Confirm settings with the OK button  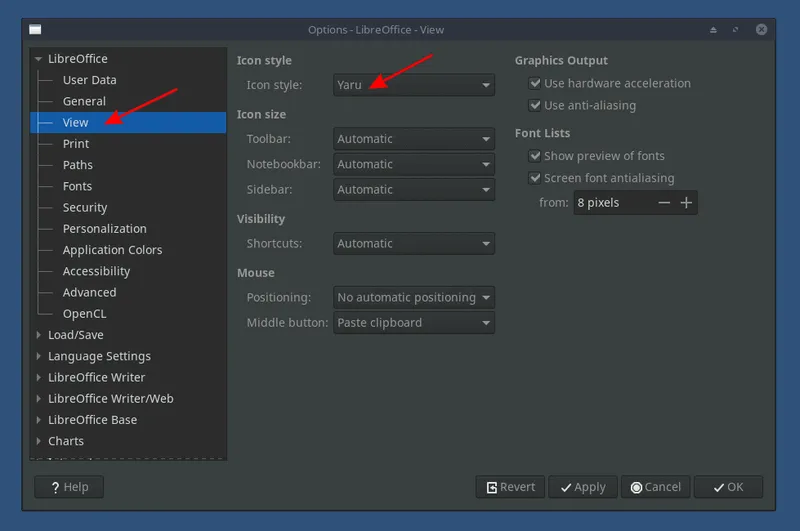click(x=728, y=487)
